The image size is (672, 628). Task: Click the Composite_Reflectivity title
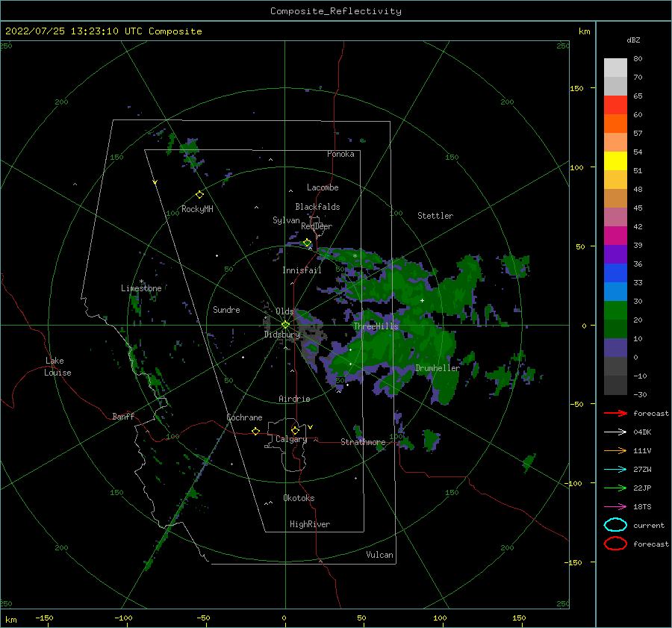[335, 11]
